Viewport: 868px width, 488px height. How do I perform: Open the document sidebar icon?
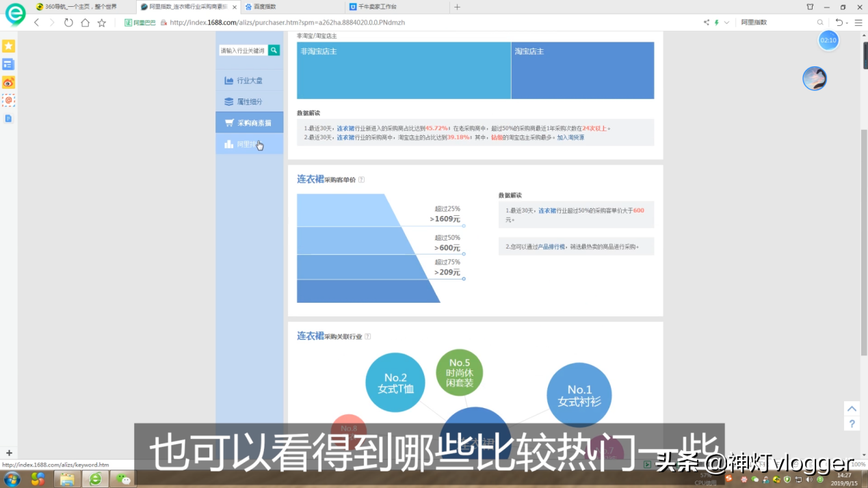pyautogui.click(x=8, y=118)
